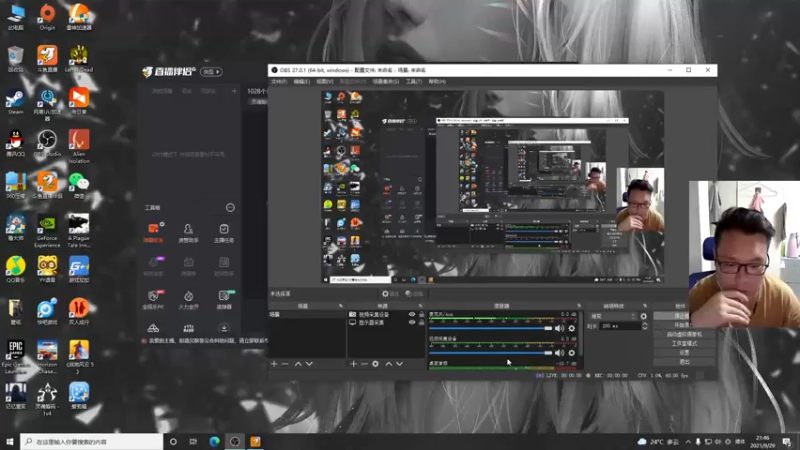800x450 pixels.
Task: Lock the display capture source
Action: pos(421,322)
